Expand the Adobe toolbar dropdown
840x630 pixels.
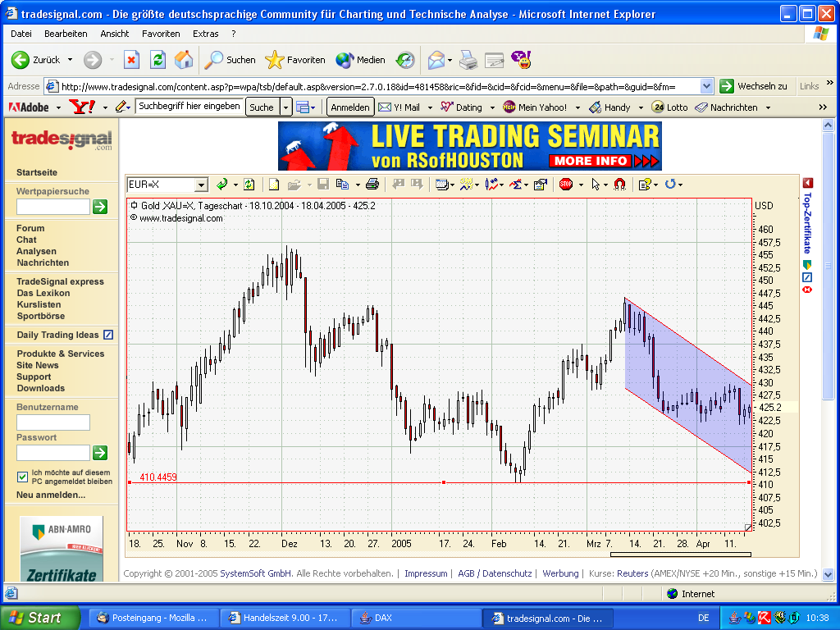[x=58, y=107]
